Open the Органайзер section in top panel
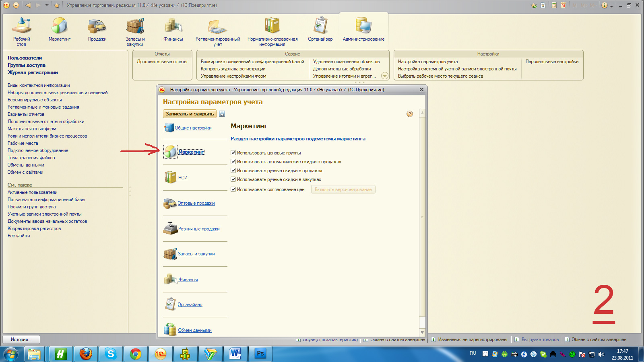The width and height of the screenshot is (644, 362). click(x=320, y=29)
